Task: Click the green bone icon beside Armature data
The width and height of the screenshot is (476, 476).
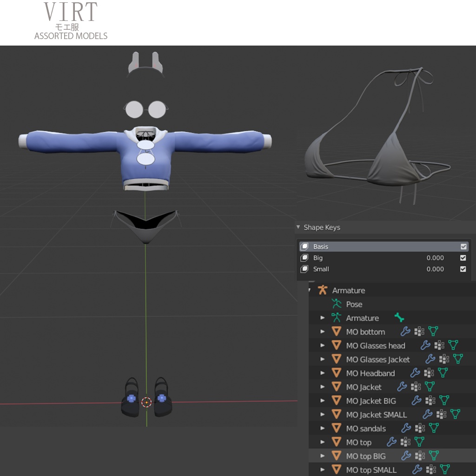Action: click(x=399, y=317)
